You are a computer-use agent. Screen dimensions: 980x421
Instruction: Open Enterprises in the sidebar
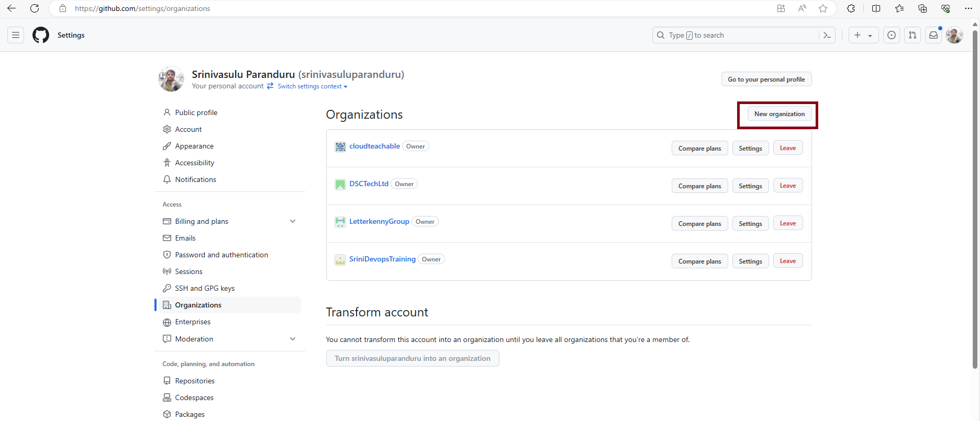coord(193,322)
